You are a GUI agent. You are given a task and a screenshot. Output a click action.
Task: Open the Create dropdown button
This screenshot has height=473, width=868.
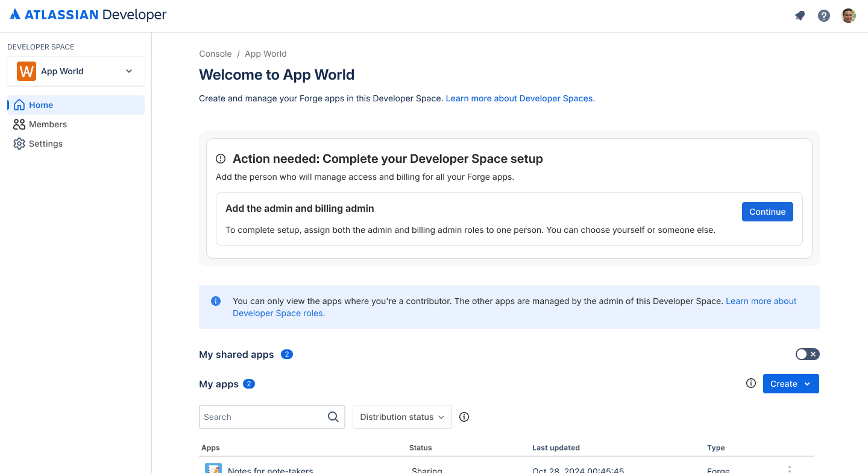coord(791,384)
